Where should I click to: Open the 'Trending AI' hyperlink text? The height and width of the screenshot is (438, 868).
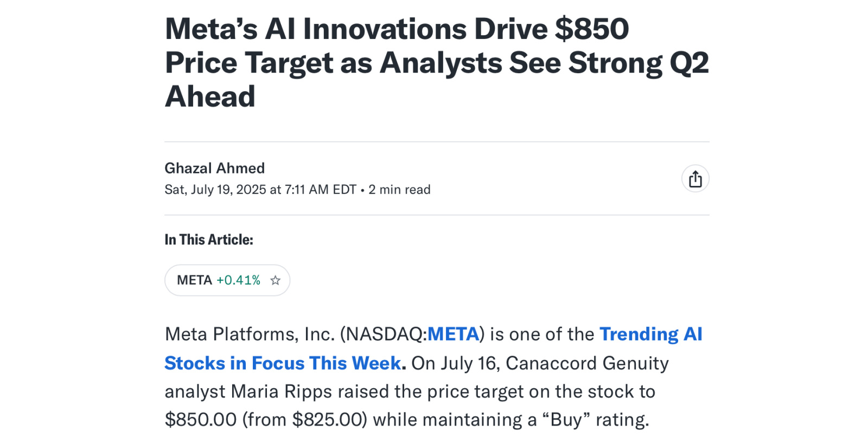651,334
